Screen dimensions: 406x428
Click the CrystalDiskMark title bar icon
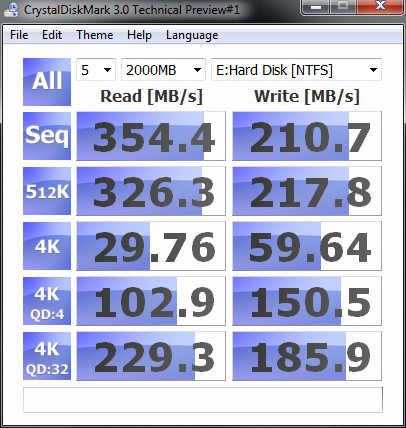pos(11,9)
